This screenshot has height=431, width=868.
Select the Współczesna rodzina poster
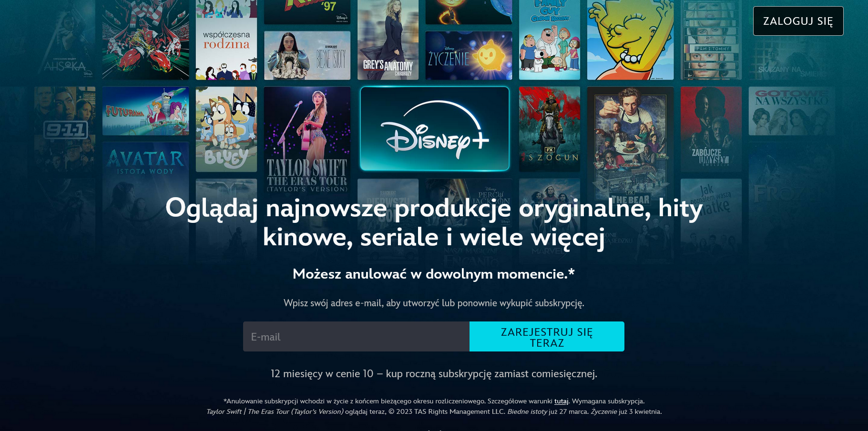coord(226,40)
